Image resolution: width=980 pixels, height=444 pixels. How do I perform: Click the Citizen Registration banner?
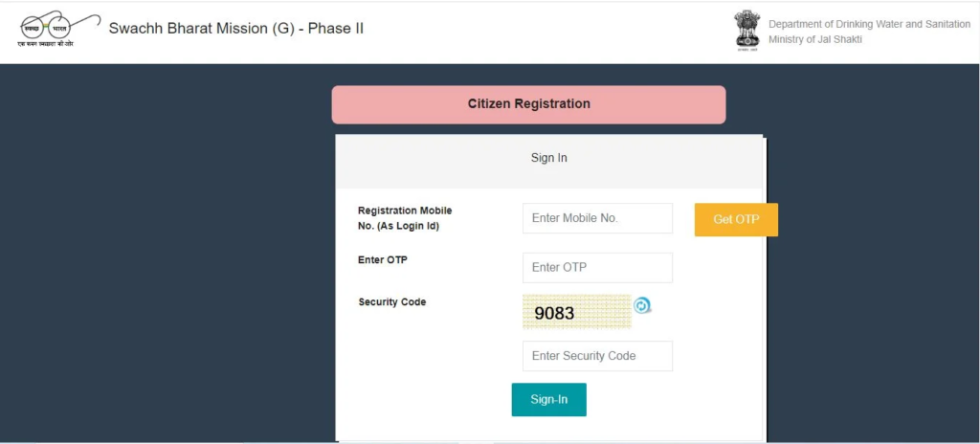pos(528,104)
